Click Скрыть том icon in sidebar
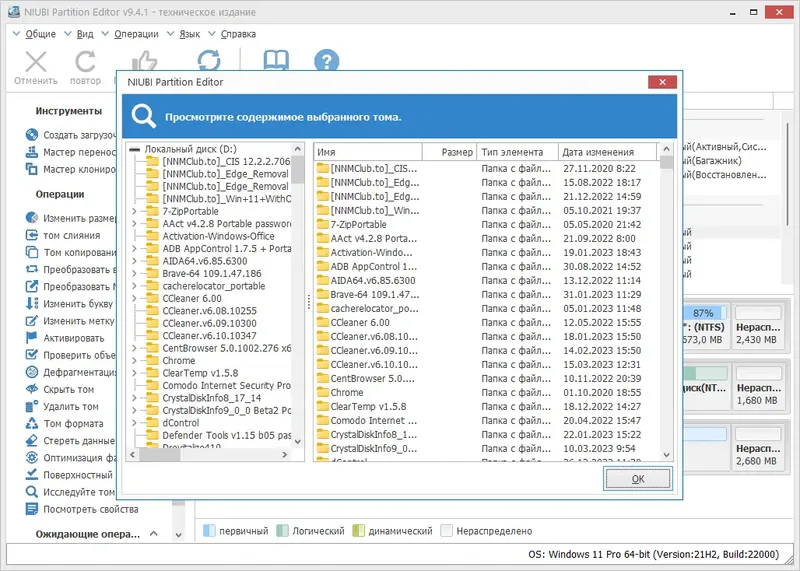 [32, 389]
